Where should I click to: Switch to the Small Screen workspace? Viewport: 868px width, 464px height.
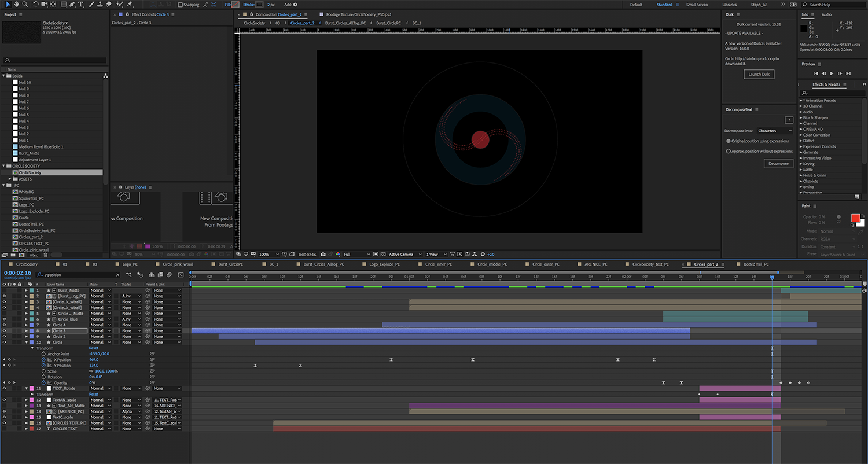pos(697,5)
